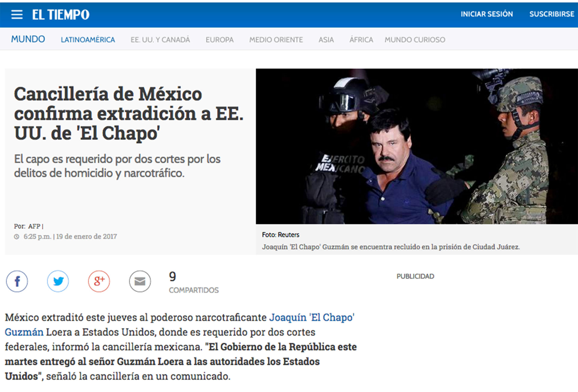Go to the MEDIO ORIENTE tab
The height and width of the screenshot is (392, 578).
coord(276,40)
